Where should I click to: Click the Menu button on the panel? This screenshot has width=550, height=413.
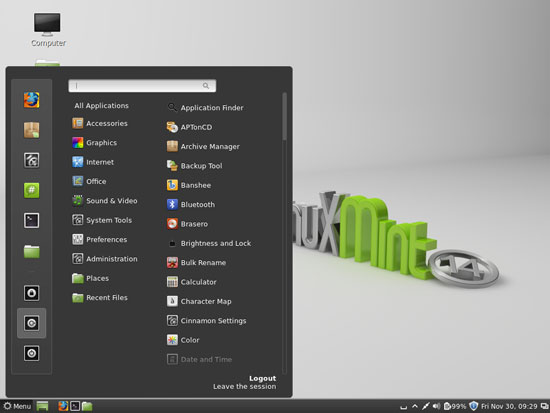coord(17,406)
